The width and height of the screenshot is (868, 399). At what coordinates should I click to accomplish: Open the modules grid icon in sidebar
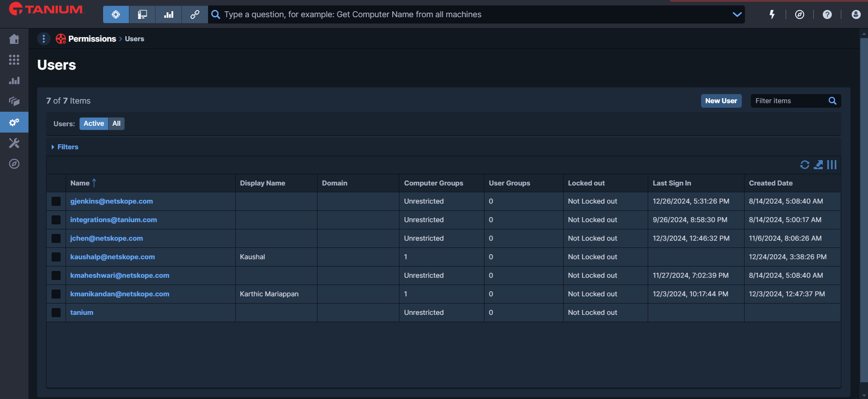[x=14, y=60]
